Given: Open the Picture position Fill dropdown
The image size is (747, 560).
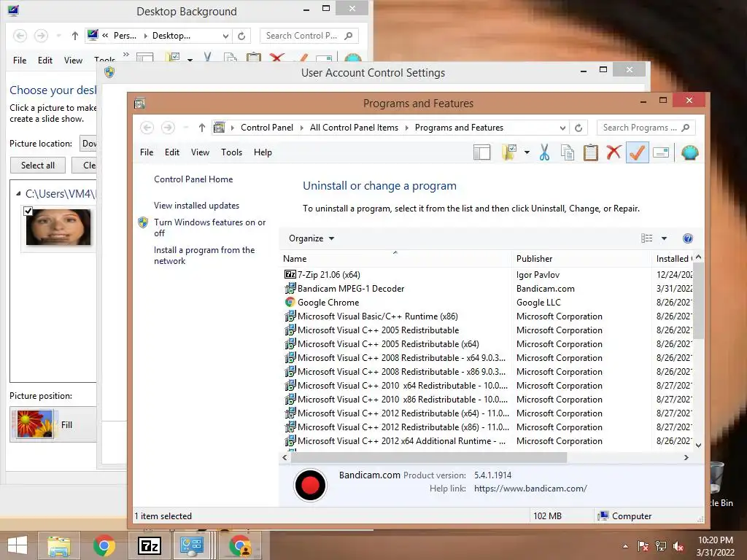Looking at the screenshot, I should point(53,425).
